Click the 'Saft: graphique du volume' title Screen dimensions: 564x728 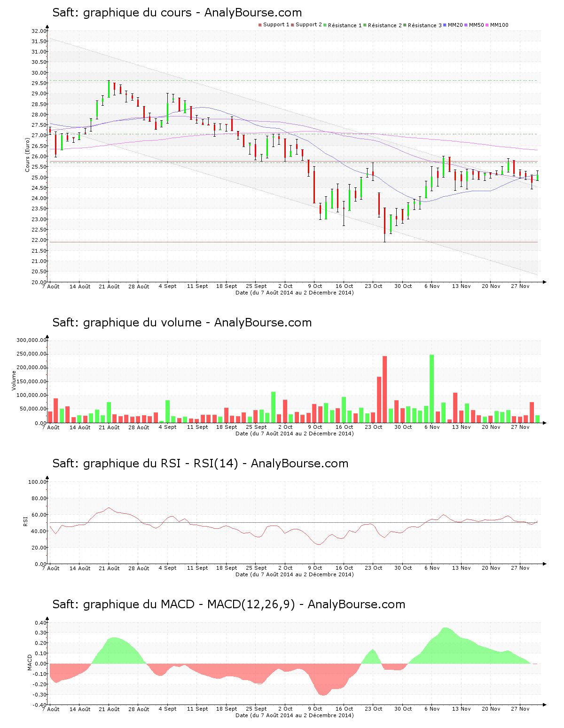(127, 323)
